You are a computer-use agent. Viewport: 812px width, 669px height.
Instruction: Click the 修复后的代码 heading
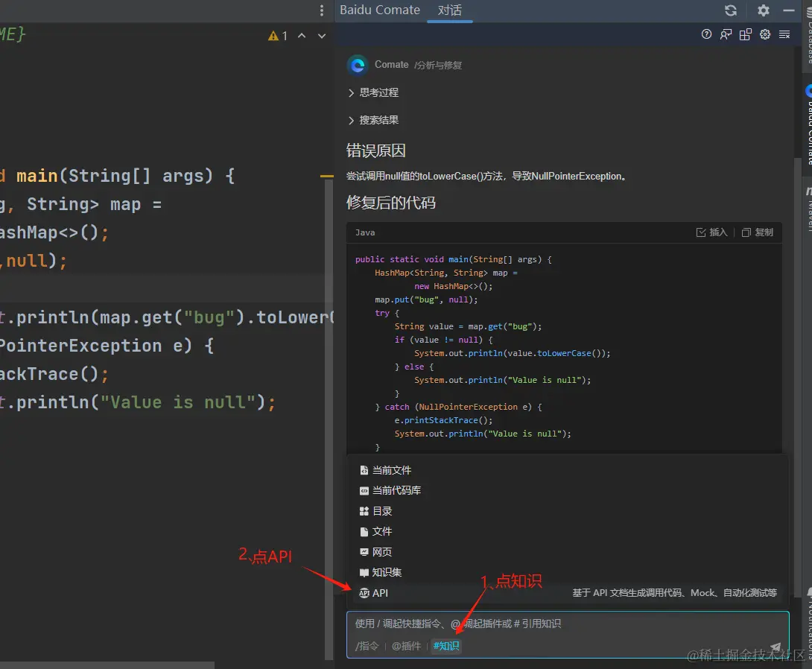[x=391, y=203]
